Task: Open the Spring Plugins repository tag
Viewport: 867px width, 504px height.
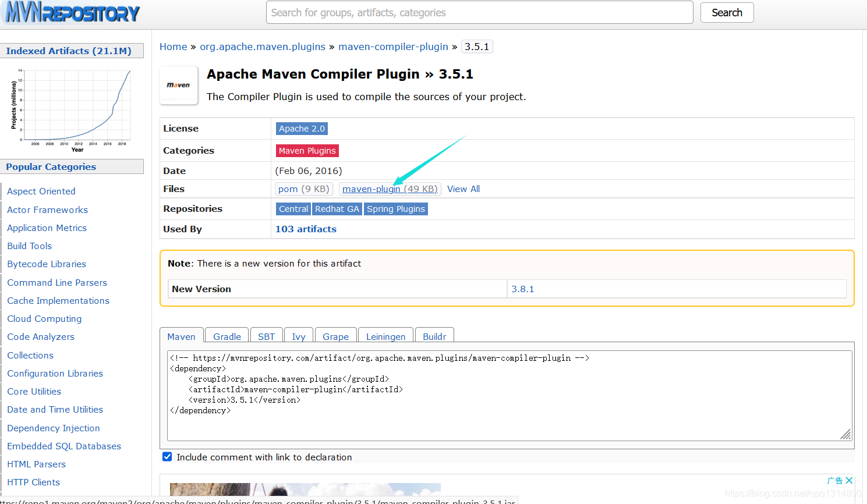Action: 396,209
